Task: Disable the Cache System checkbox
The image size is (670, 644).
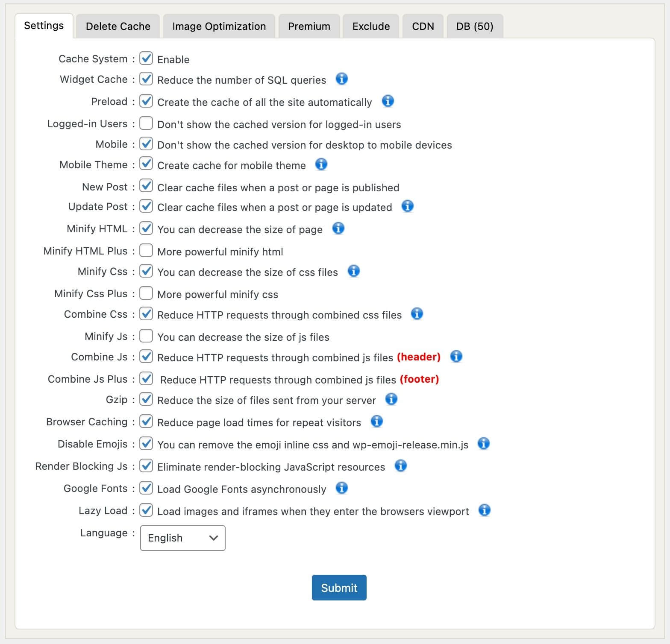Action: pyautogui.click(x=146, y=58)
